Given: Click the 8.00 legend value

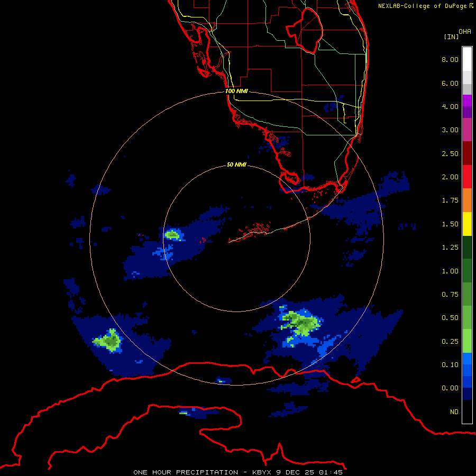Looking at the screenshot, I should tap(450, 59).
